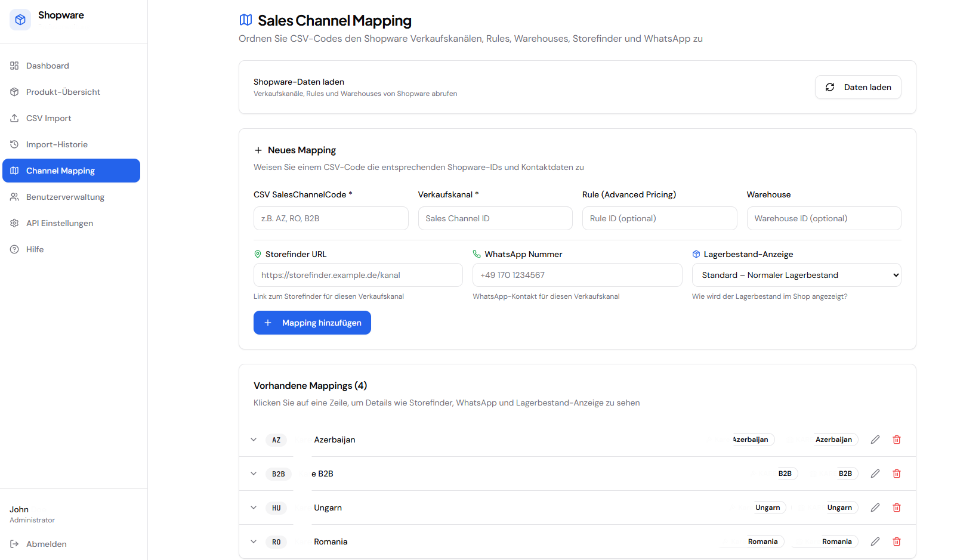The image size is (954, 560).
Task: Click the Produkt-Übersicht box icon
Action: coord(14,92)
